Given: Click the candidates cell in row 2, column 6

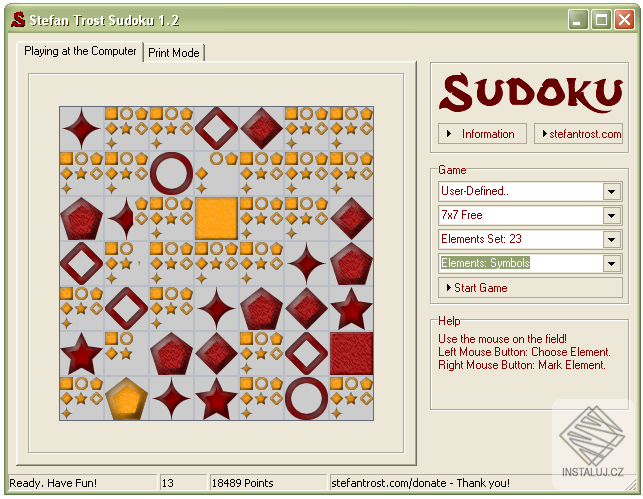Looking at the screenshot, I should tap(306, 173).
